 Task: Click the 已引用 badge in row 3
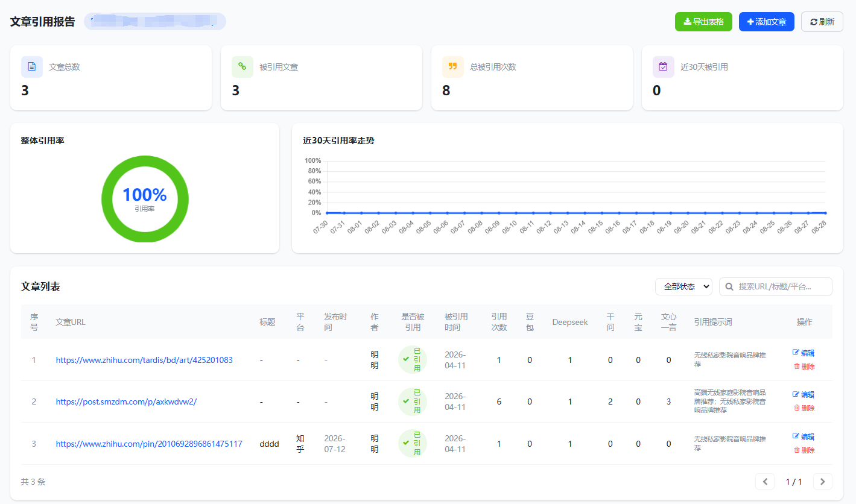coord(413,443)
